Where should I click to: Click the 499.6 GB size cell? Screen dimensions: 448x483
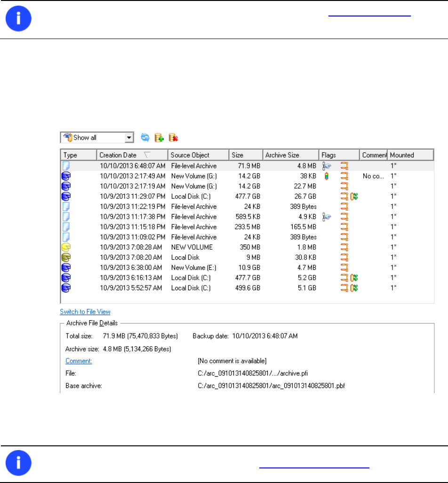[248, 288]
